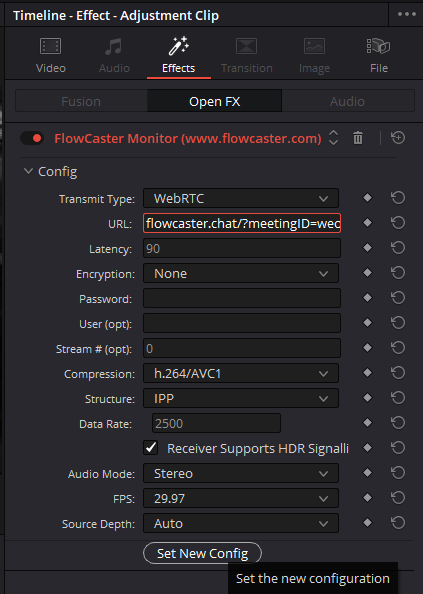Add keyframe for Structure
The image size is (423, 594).
coord(367,398)
